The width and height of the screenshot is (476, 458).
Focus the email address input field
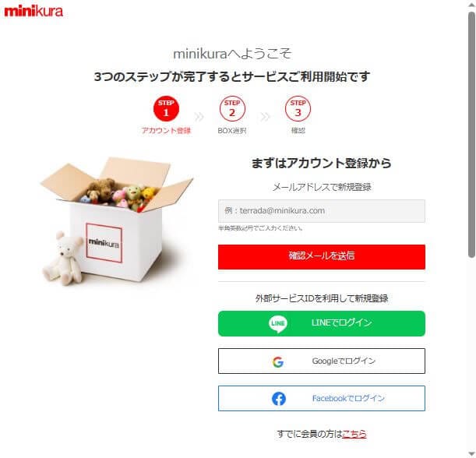coord(322,211)
